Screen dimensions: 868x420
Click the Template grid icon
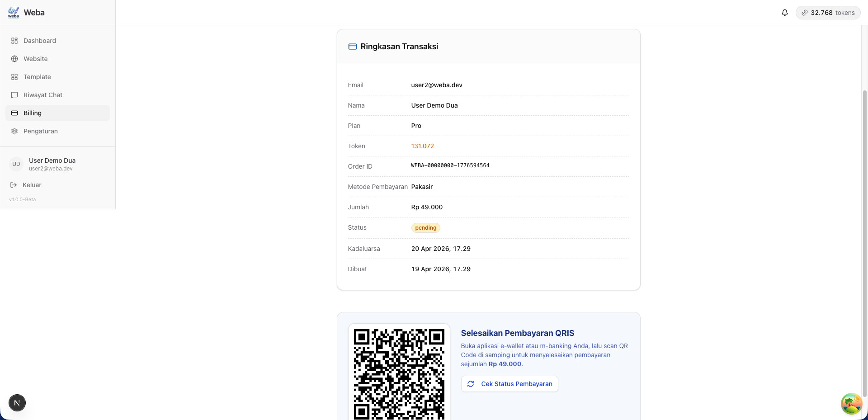point(14,77)
